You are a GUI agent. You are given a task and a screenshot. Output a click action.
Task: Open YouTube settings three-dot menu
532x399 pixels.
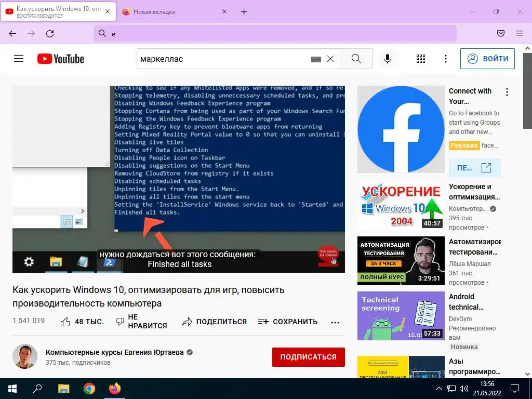coord(445,59)
